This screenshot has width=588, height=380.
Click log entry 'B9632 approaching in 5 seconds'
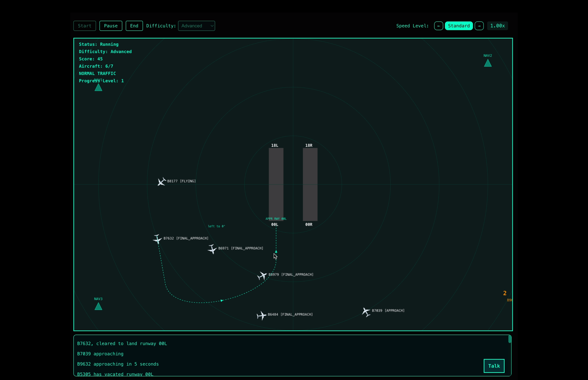[118, 364]
